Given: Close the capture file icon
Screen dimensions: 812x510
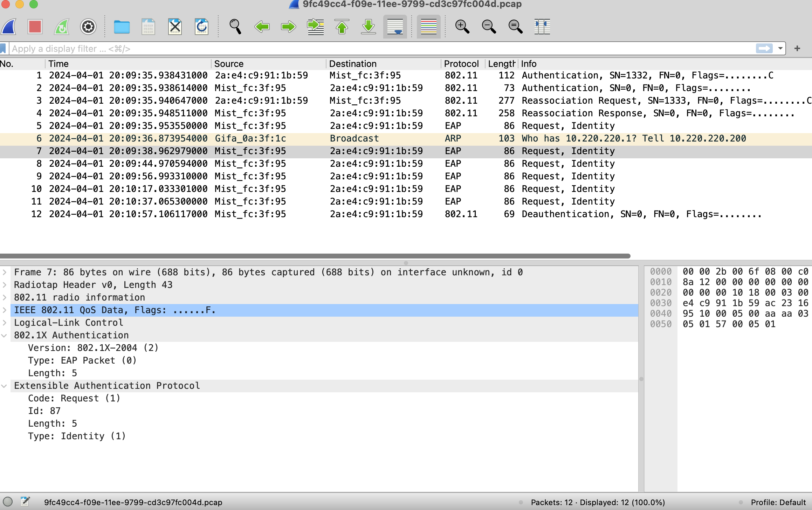Looking at the screenshot, I should [174, 27].
